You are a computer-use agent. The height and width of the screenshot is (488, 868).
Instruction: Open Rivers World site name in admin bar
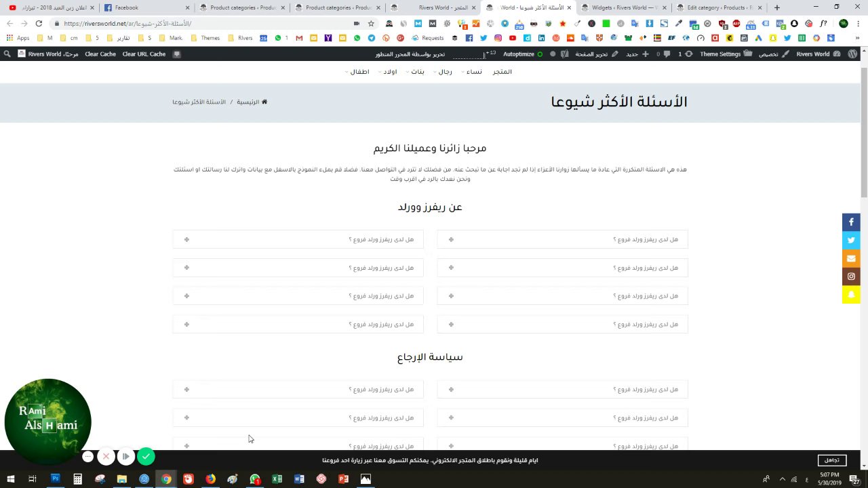pos(818,54)
